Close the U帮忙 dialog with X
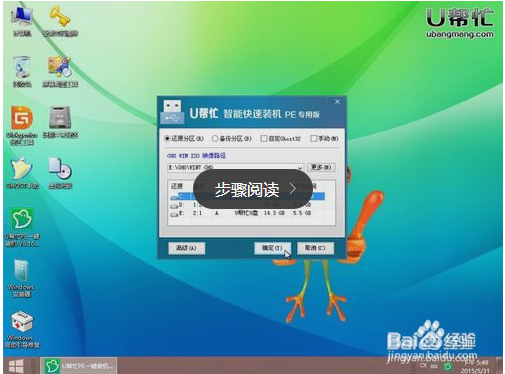 [x=337, y=102]
